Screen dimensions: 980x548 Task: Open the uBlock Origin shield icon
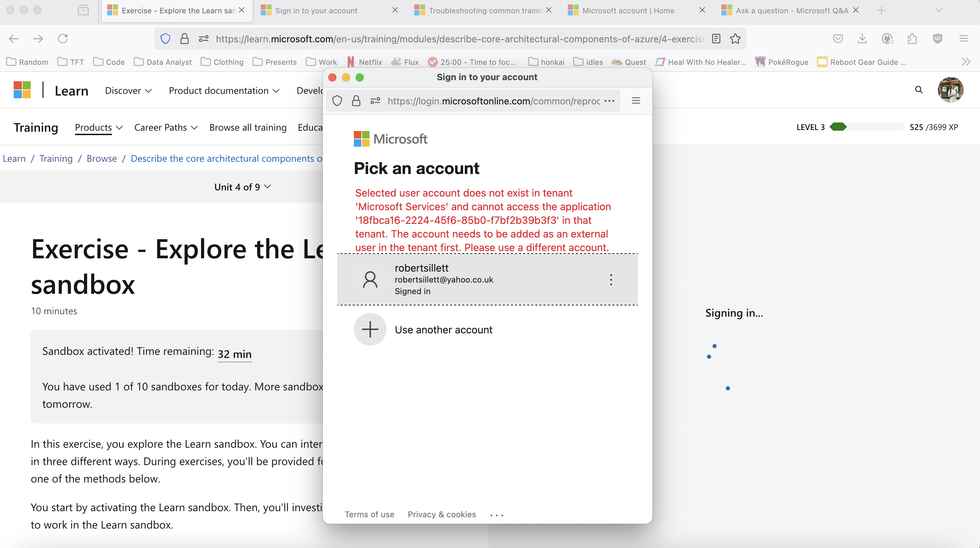pos(938,39)
